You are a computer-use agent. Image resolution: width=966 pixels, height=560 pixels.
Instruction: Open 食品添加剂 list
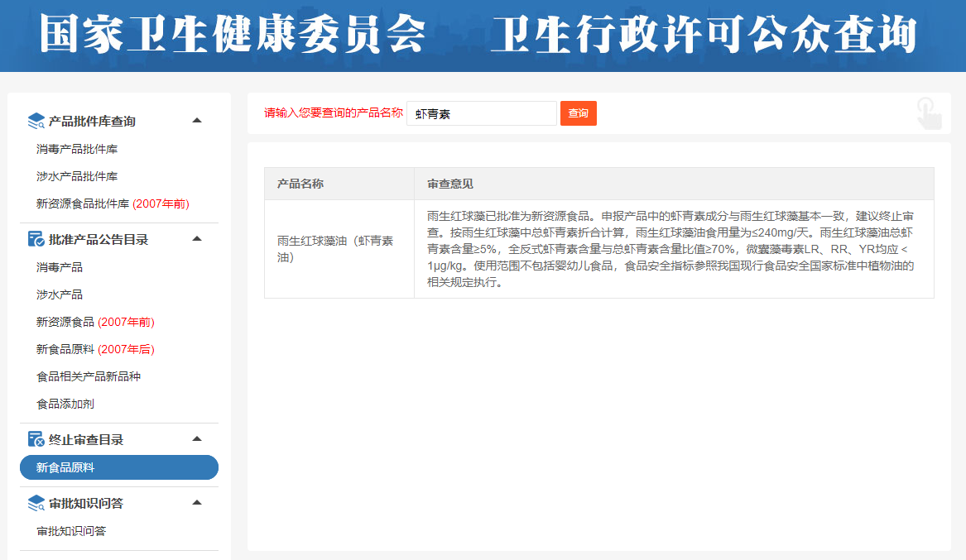click(65, 404)
